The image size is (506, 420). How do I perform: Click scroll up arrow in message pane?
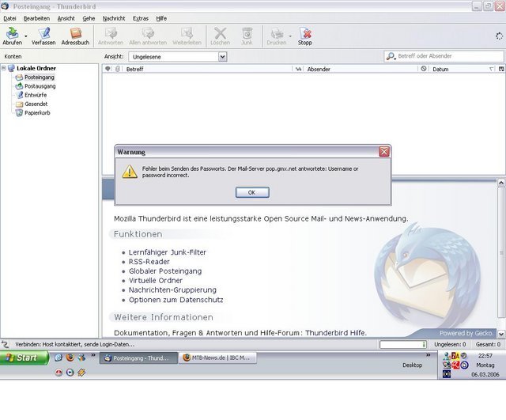click(x=501, y=183)
